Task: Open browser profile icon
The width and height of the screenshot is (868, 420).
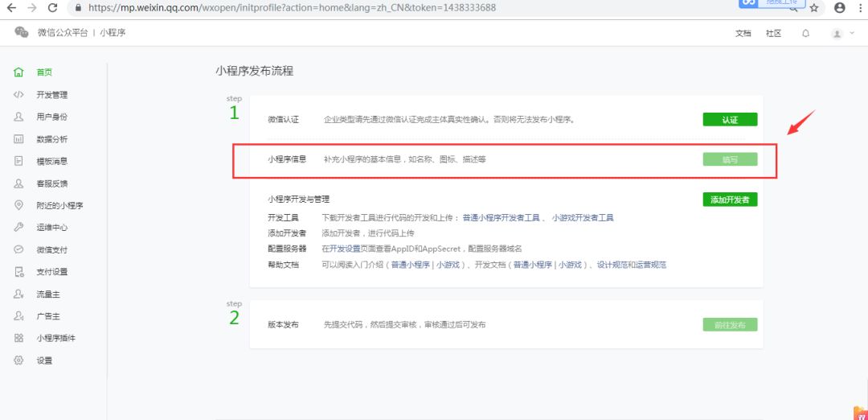Action: coord(840,8)
